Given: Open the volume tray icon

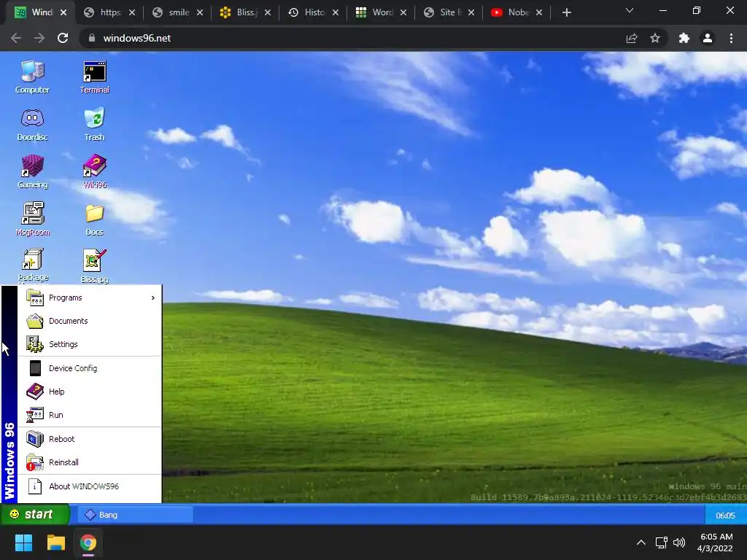Looking at the screenshot, I should pyautogui.click(x=679, y=542).
